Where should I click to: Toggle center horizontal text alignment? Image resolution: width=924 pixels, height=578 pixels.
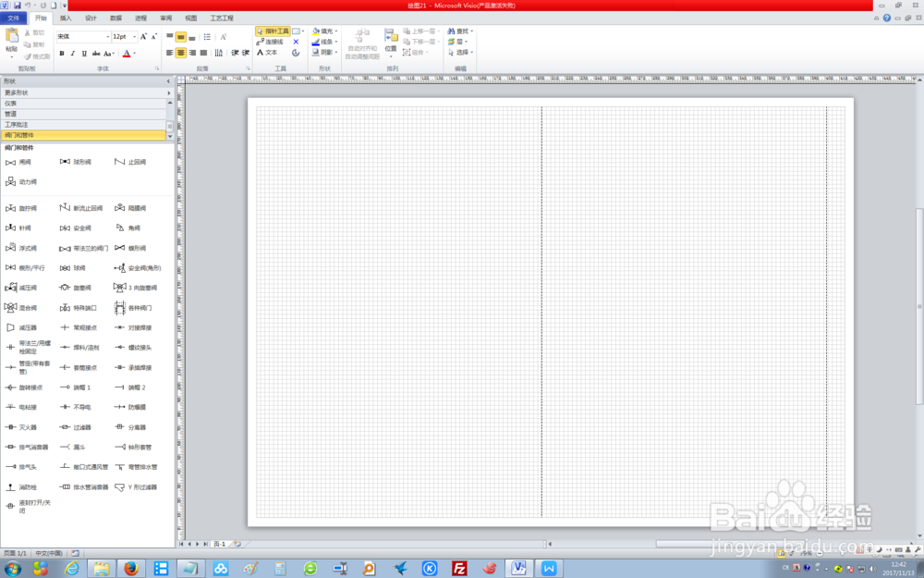click(x=181, y=53)
